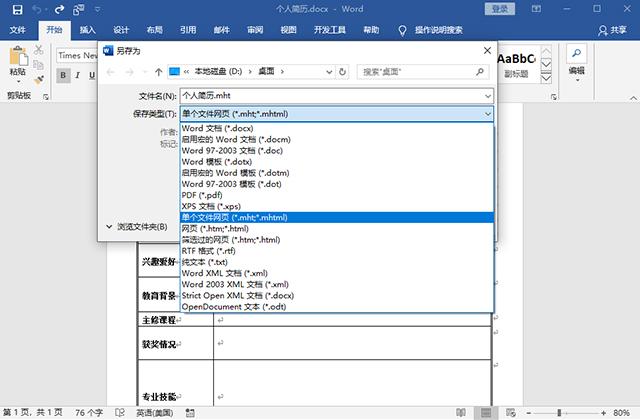This screenshot has width=640, height=420.
Task: Select OpenDocument 文本 (*.odt) option
Action: pyautogui.click(x=337, y=307)
